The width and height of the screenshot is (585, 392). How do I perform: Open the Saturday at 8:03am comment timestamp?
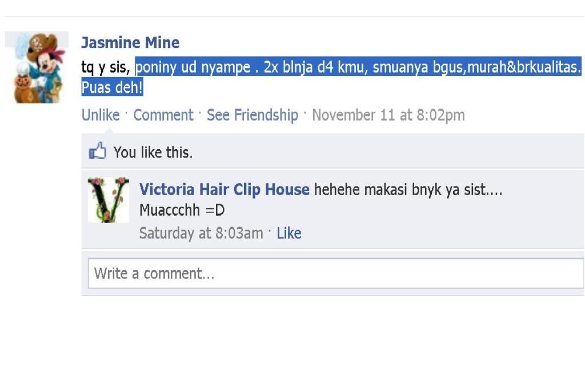coord(201,233)
